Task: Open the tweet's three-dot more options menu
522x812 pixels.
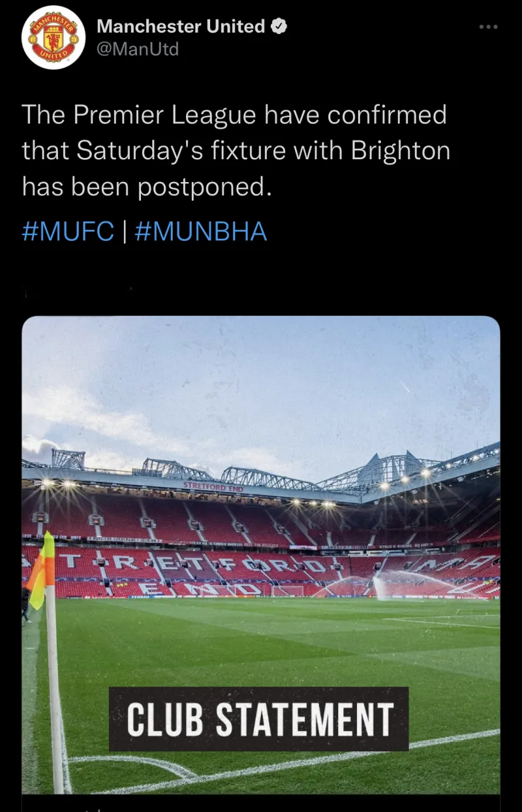Action: [x=488, y=27]
